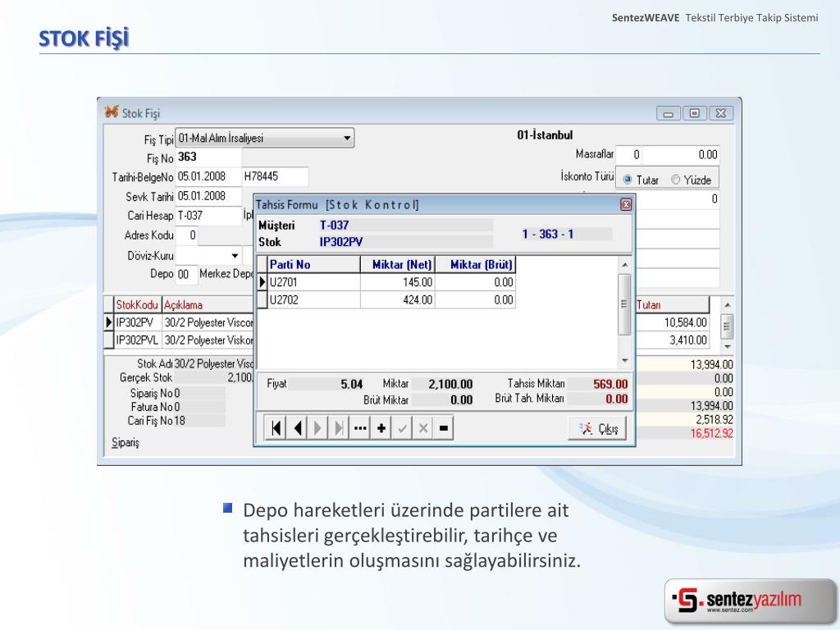This screenshot has height=630, width=840.
Task: Click the Çıkış exit button
Action: [x=597, y=428]
